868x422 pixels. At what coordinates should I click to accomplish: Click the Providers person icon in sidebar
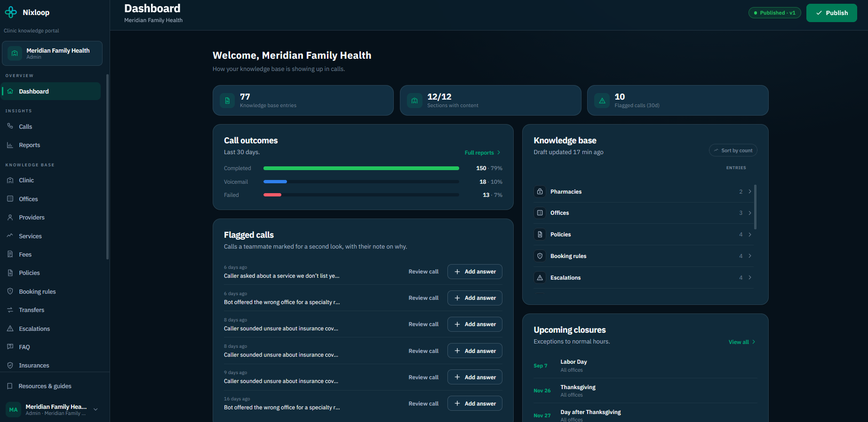coord(10,218)
